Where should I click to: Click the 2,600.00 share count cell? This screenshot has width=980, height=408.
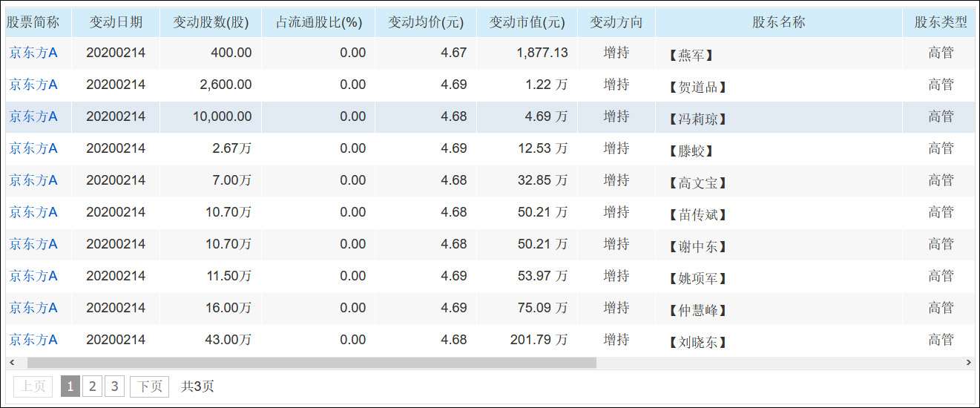(211, 85)
